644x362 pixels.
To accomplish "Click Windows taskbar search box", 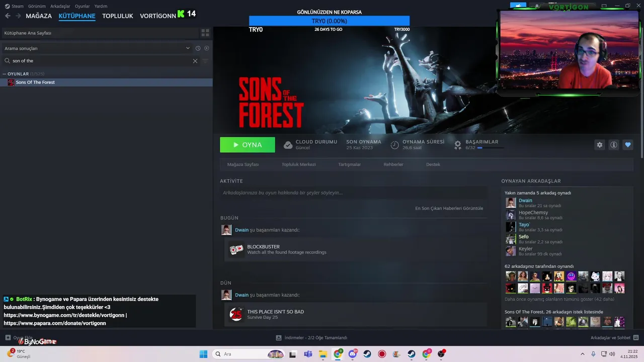I will point(249,354).
